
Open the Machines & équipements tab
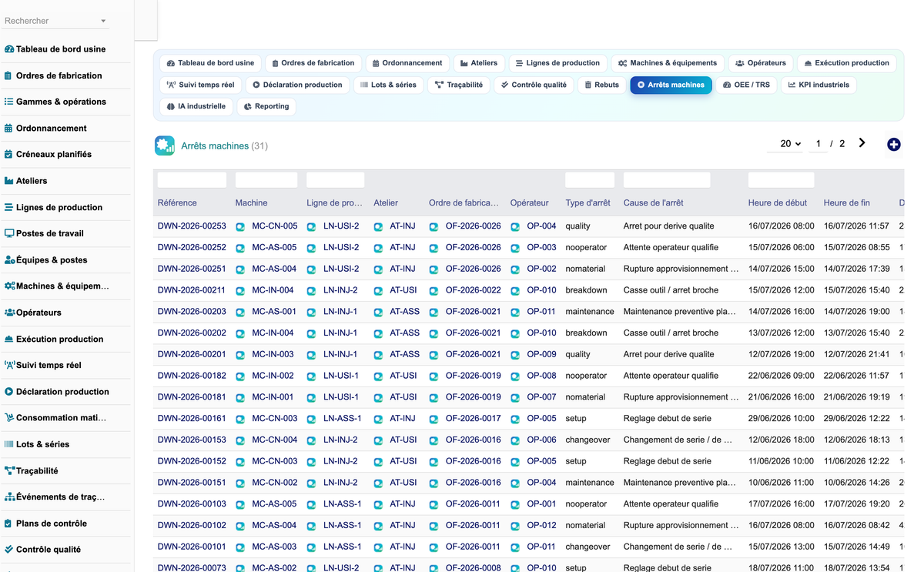[668, 63]
